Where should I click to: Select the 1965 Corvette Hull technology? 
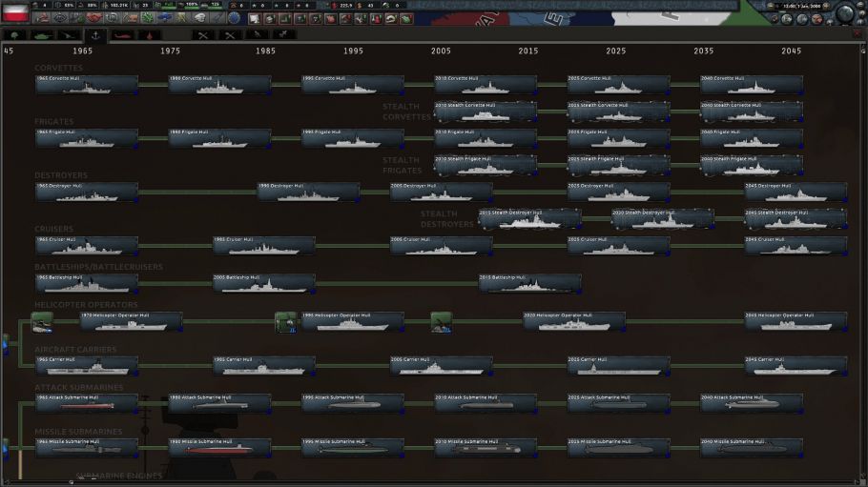(x=87, y=85)
